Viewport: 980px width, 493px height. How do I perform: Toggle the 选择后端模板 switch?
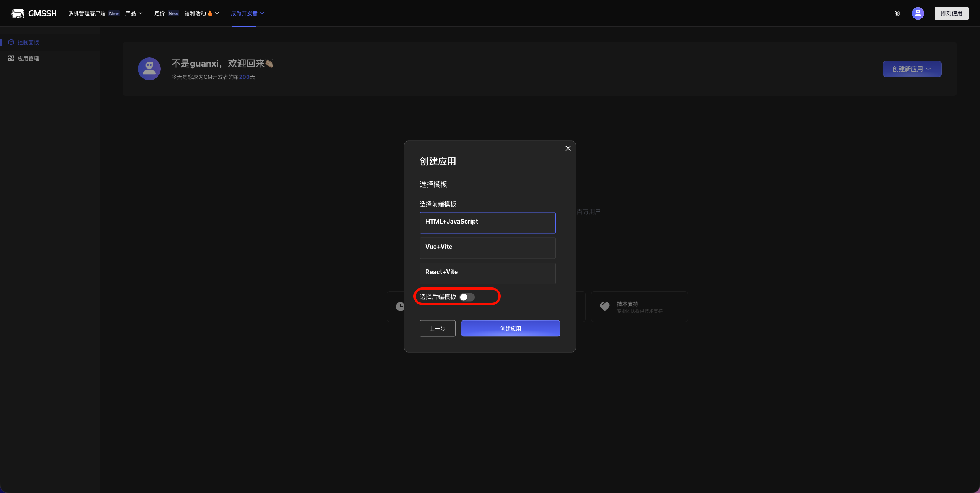click(467, 297)
